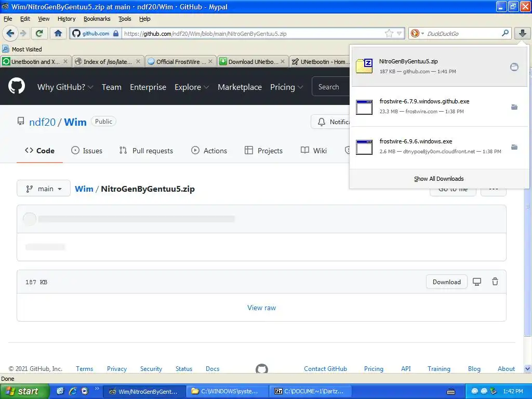532x399 pixels.
Task: Click Internet Explorer quick launch icon
Action: click(x=73, y=391)
